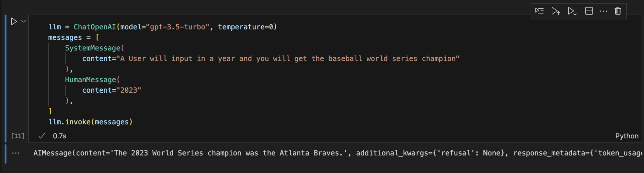Click the green execution success checkmark

pos(42,136)
